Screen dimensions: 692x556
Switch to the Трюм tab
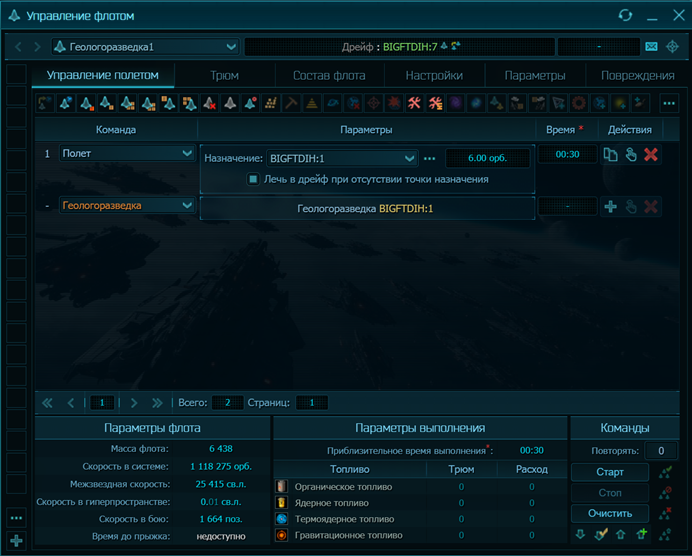224,76
